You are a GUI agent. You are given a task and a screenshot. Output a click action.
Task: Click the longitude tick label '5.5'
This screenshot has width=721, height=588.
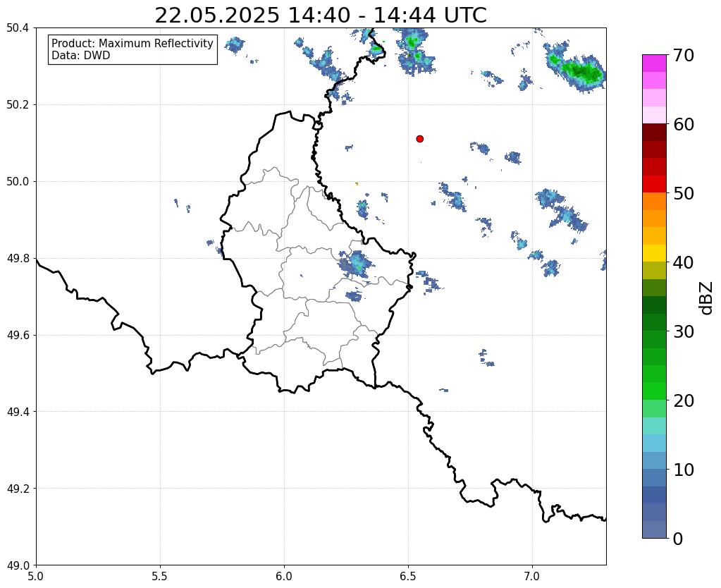160,577
